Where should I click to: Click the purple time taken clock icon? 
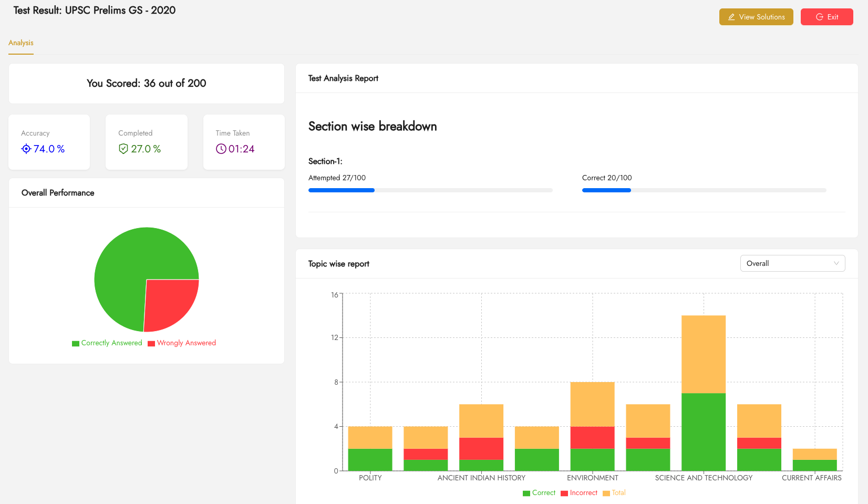click(221, 149)
